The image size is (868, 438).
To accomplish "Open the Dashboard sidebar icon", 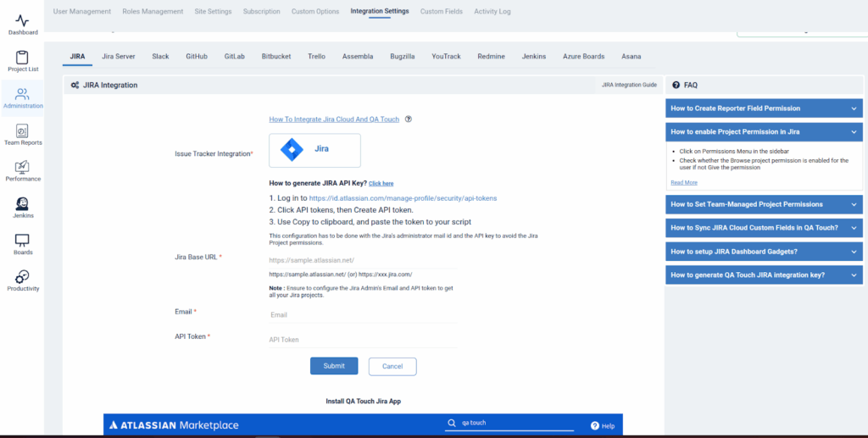I will click(22, 21).
